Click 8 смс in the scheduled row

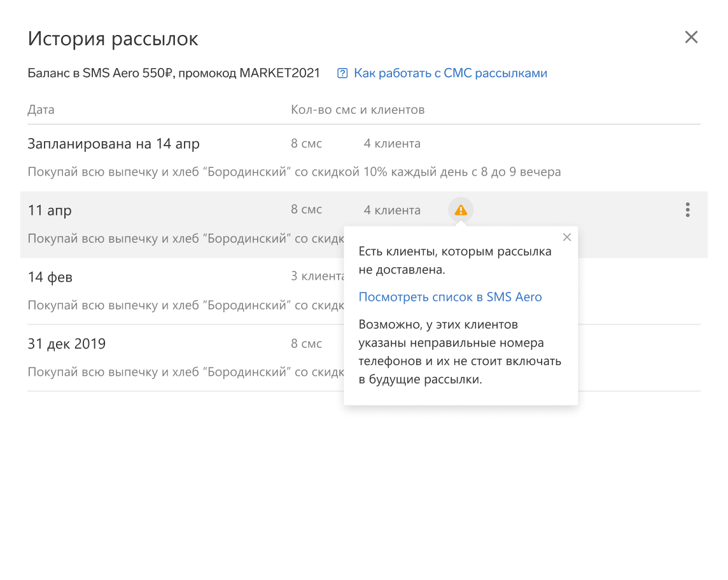tap(307, 144)
